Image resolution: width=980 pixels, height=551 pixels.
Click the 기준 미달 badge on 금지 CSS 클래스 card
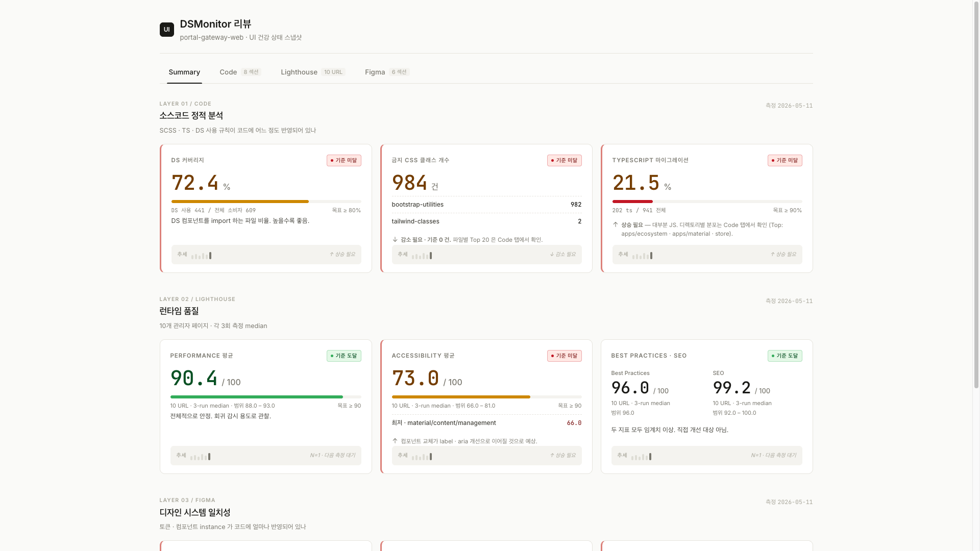coord(565,160)
